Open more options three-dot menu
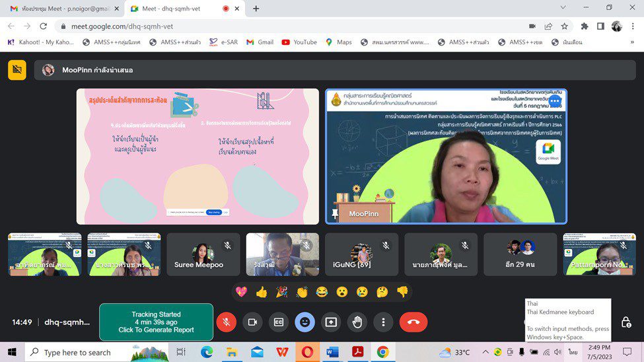 (383, 322)
